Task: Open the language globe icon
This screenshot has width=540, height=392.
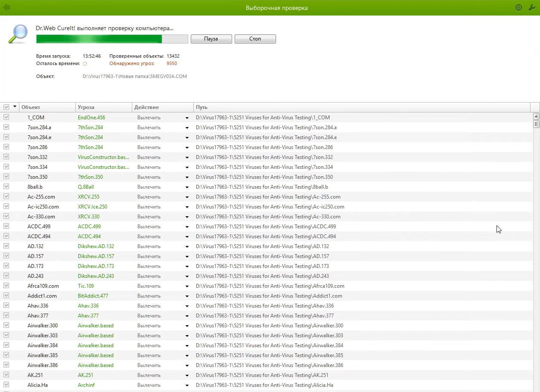Action: pos(518,8)
